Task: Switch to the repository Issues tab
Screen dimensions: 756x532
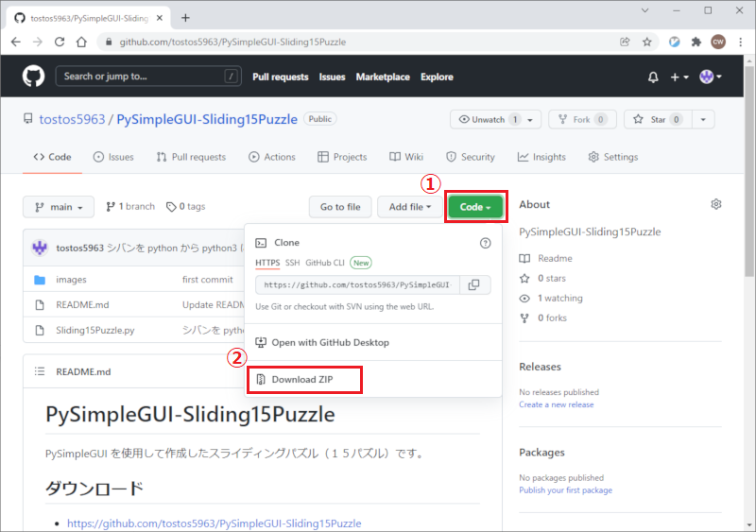Action: [113, 157]
